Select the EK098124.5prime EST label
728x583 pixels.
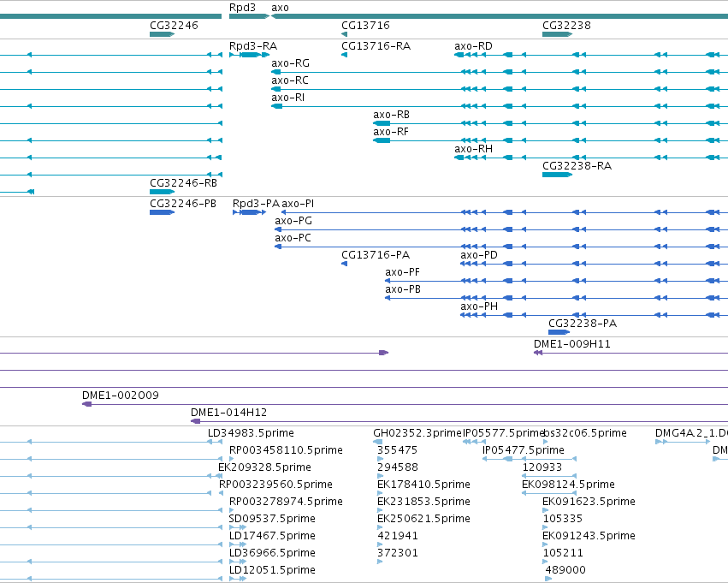568,485
